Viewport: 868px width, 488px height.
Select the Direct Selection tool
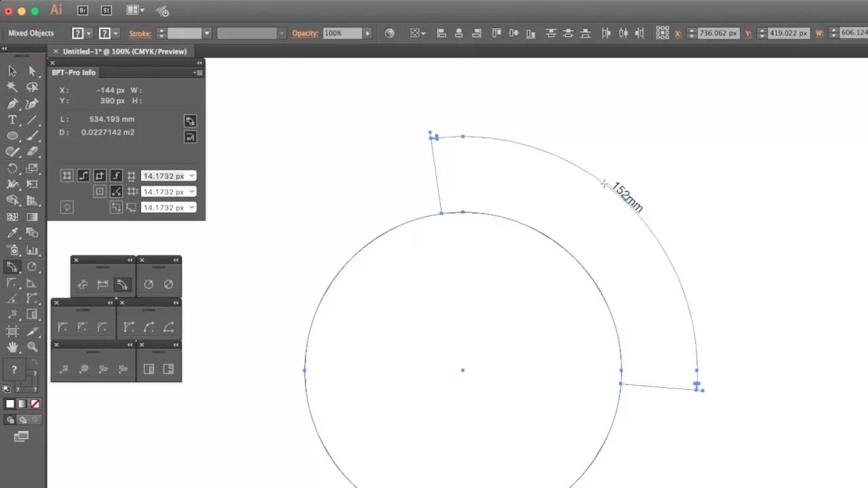tap(32, 70)
